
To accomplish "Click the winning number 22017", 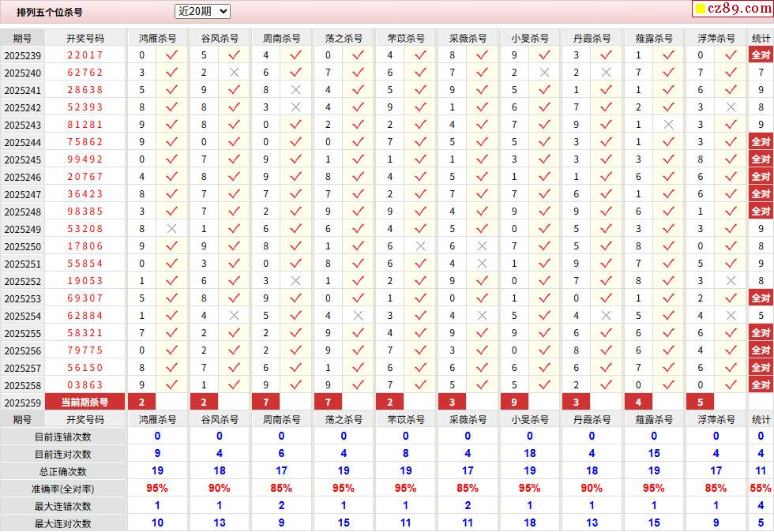I will [85, 54].
